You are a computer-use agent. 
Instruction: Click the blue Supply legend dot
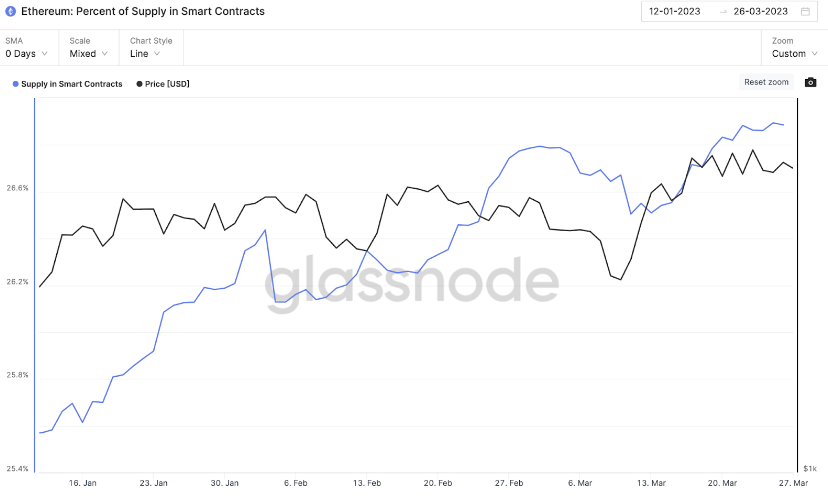tap(15, 84)
